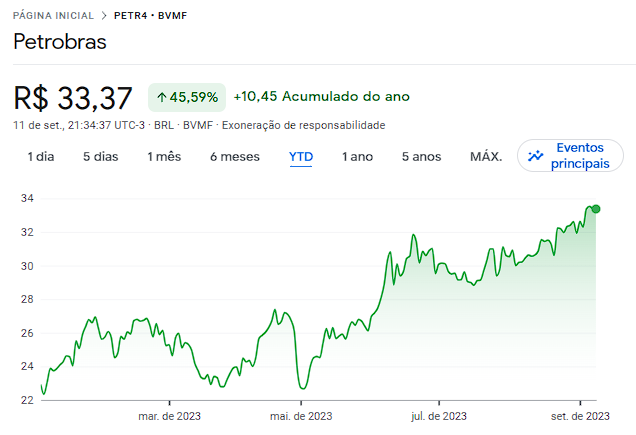Switch to the 5 dias range
The height and width of the screenshot is (435, 636).
(x=100, y=157)
